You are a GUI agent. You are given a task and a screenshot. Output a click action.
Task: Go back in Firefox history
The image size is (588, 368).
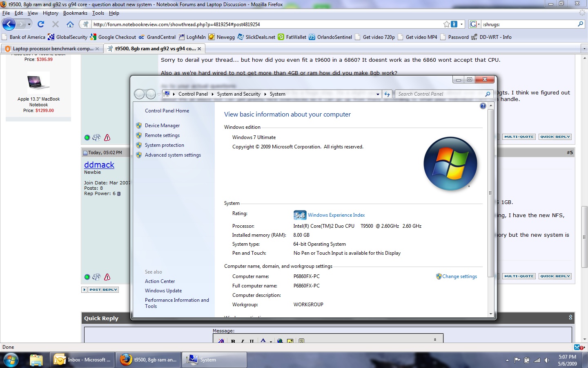pyautogui.click(x=9, y=24)
